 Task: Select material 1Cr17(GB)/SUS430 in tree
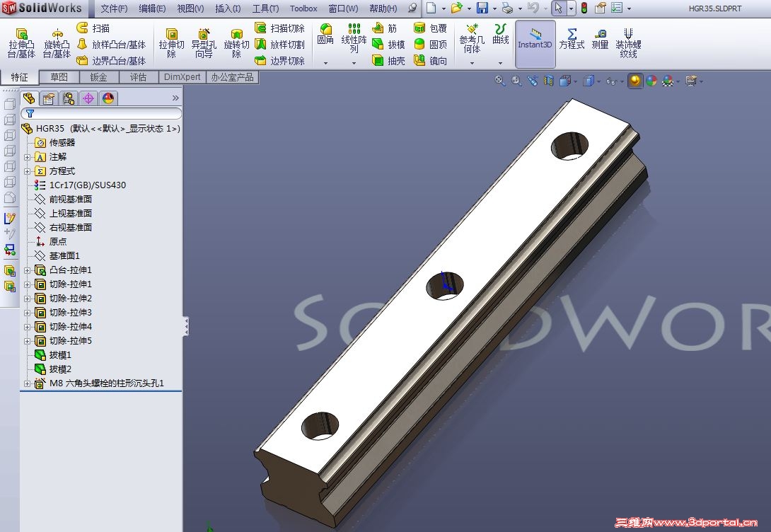(x=80, y=185)
